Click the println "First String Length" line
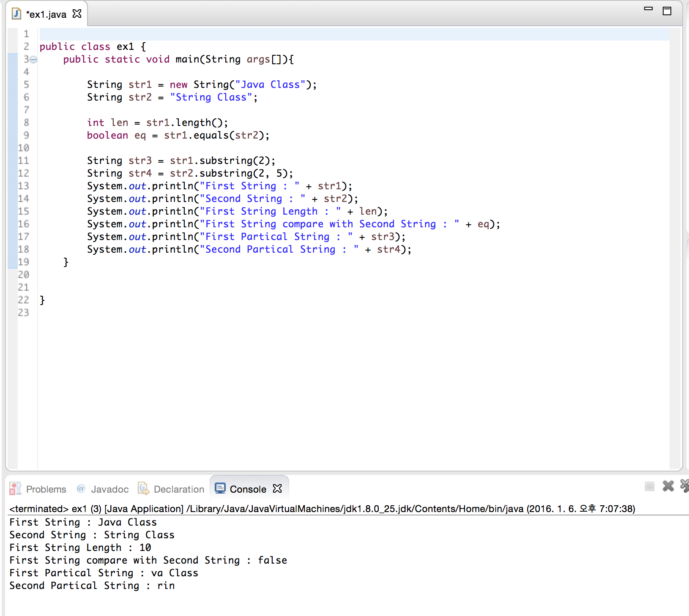 click(x=238, y=212)
